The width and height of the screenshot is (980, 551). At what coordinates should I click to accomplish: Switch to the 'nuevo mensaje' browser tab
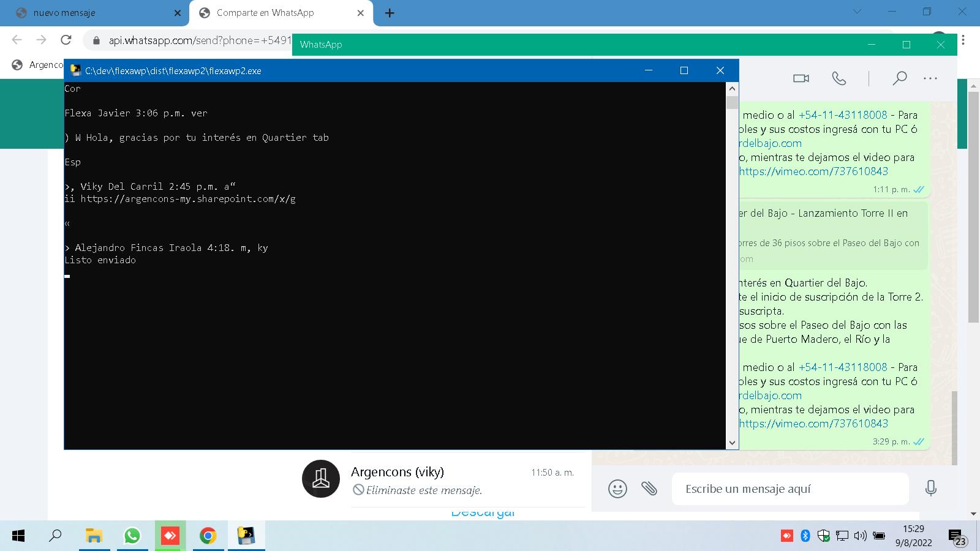pos(94,13)
